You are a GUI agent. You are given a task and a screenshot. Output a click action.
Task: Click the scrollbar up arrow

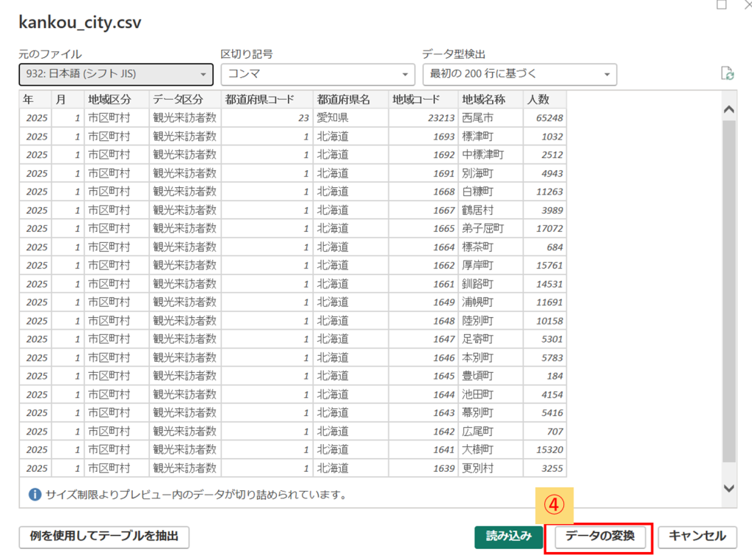(729, 109)
